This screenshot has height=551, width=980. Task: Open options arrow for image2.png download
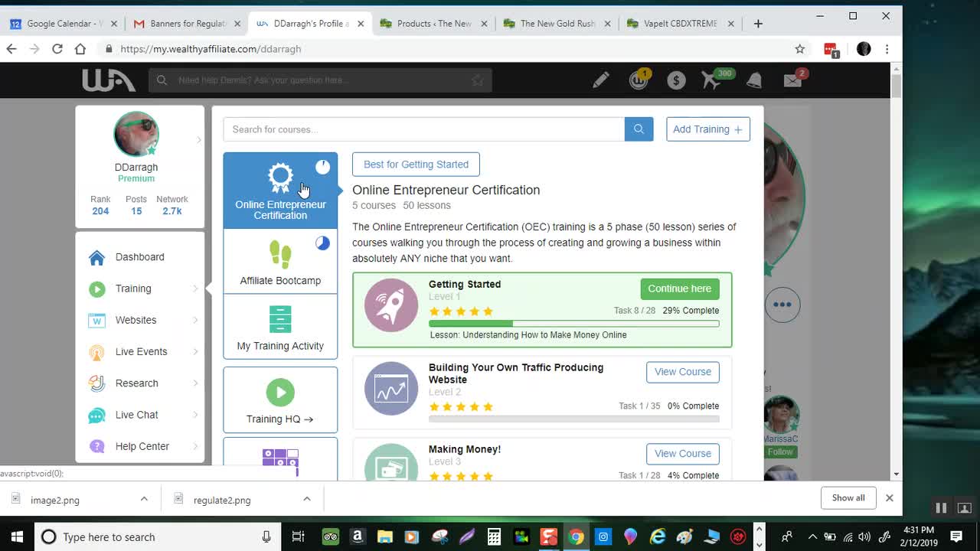[x=144, y=499]
